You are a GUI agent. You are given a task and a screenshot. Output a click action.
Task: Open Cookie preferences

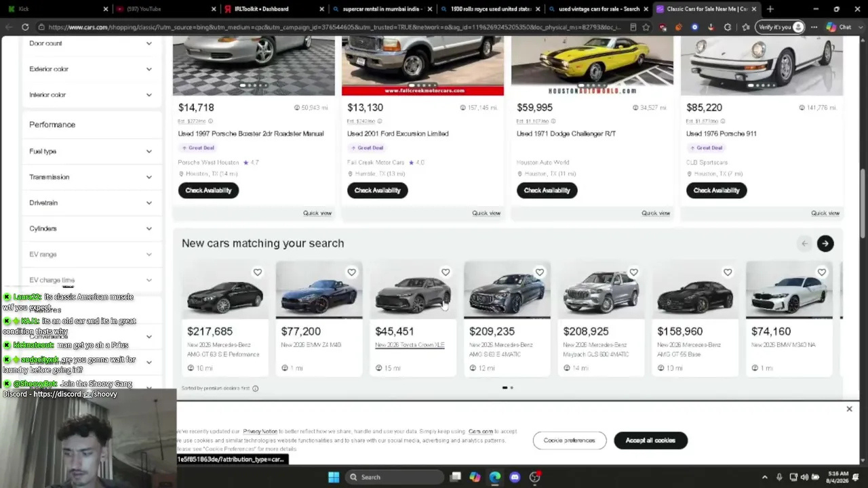point(569,441)
